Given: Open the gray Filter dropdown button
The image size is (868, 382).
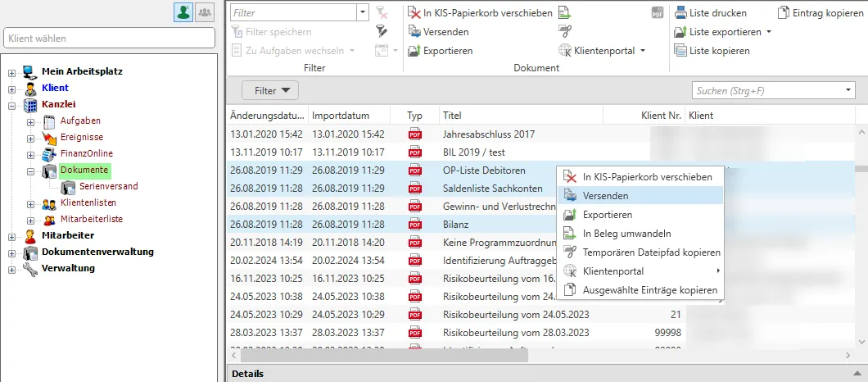Looking at the screenshot, I should point(270,90).
